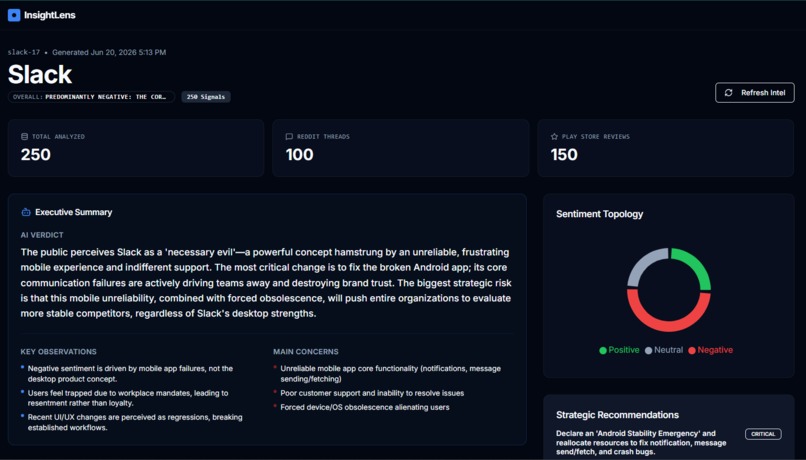The image size is (806, 460).
Task: Click the Total Analyzed database icon
Action: point(24,137)
